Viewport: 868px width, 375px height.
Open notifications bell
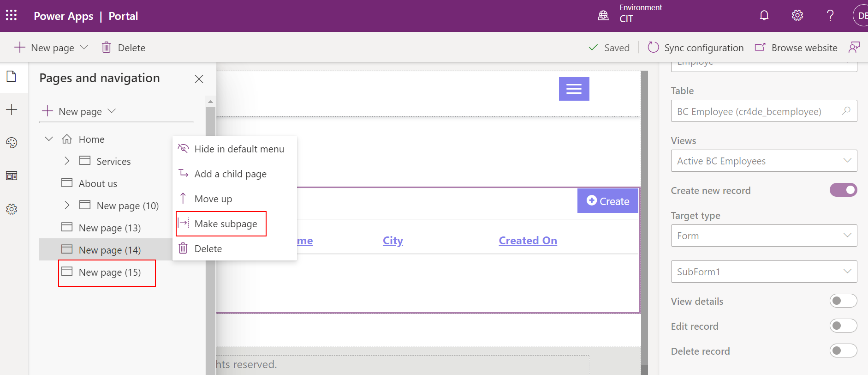(x=764, y=16)
